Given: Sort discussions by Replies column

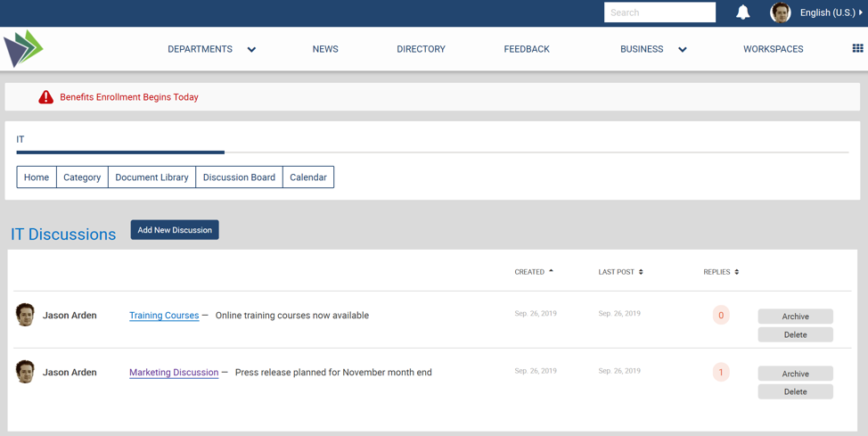Looking at the screenshot, I should 721,272.
